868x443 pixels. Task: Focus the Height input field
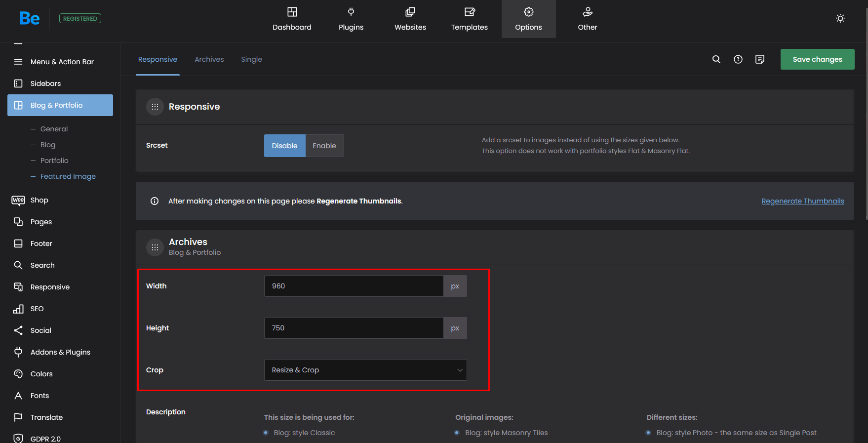click(354, 328)
